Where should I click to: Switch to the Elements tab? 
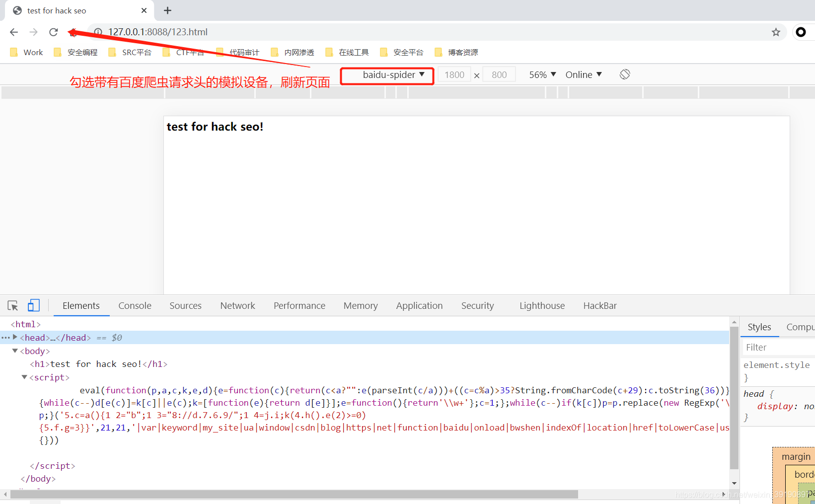click(81, 306)
